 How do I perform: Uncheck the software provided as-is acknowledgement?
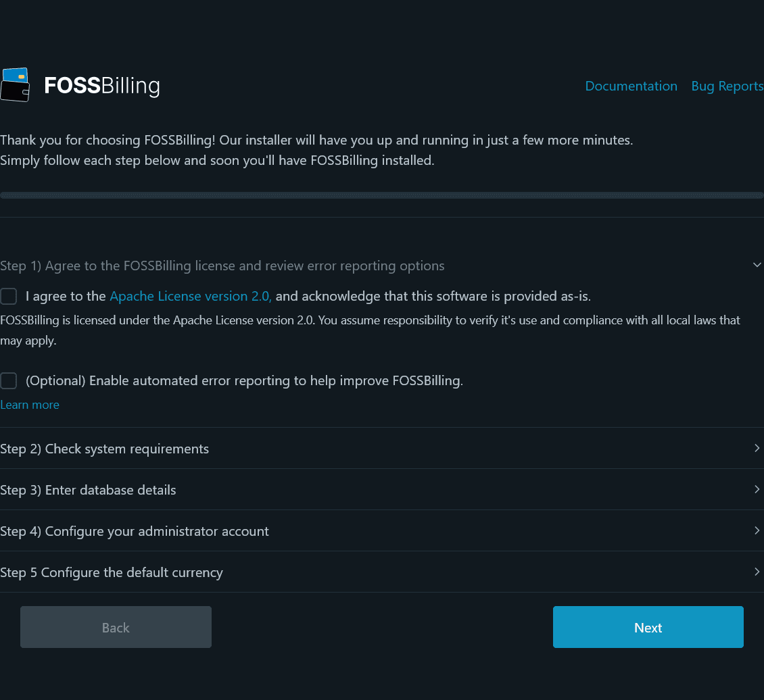tap(9, 296)
